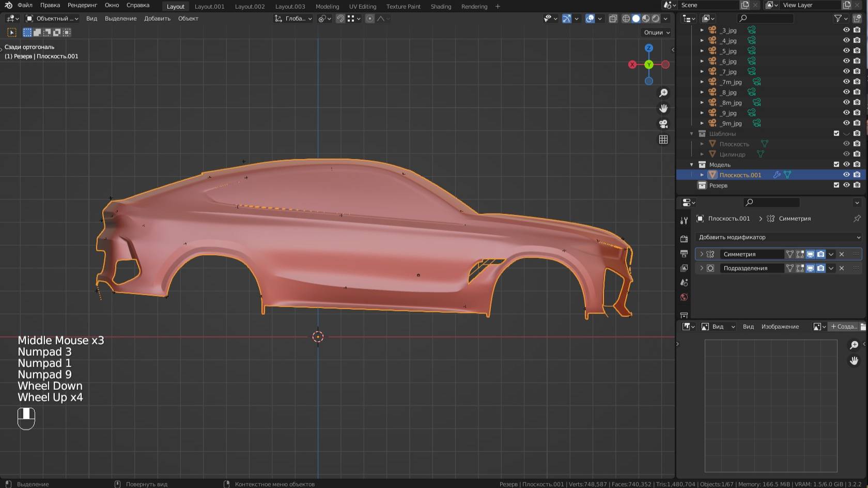The width and height of the screenshot is (868, 488).
Task: Switch to the Layout.002 workspace tab
Action: click(x=250, y=6)
